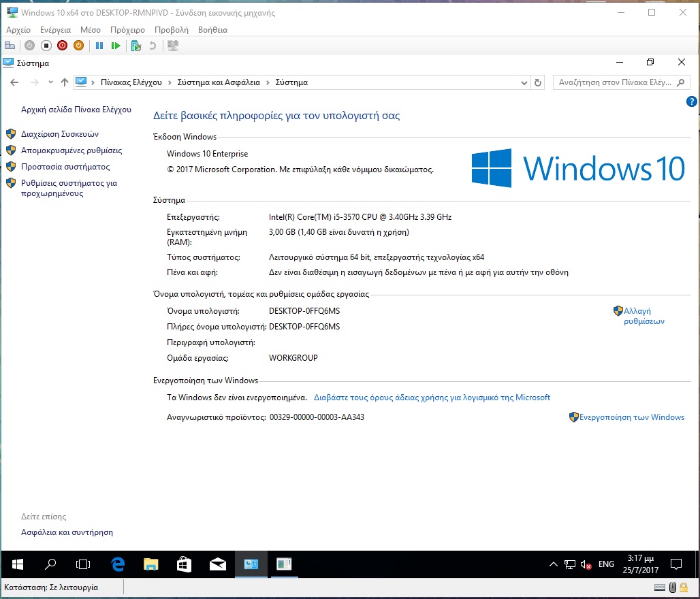700x599 pixels.
Task: Pause the virtual machine
Action: [99, 46]
